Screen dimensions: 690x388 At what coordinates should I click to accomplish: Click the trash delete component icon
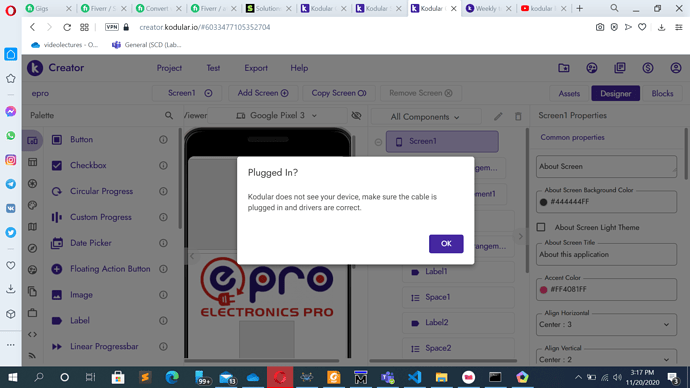click(x=518, y=117)
